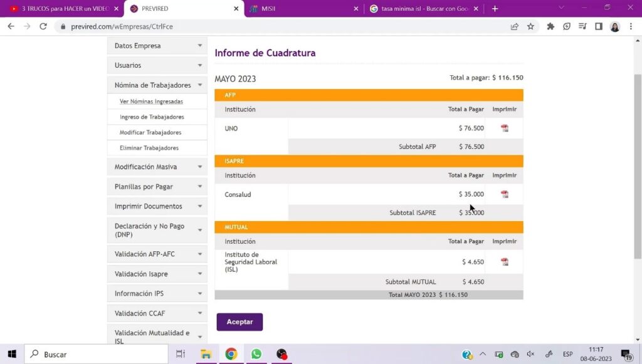642x364 pixels.
Task: Open the media control icon in the toolbar
Action: click(582, 26)
